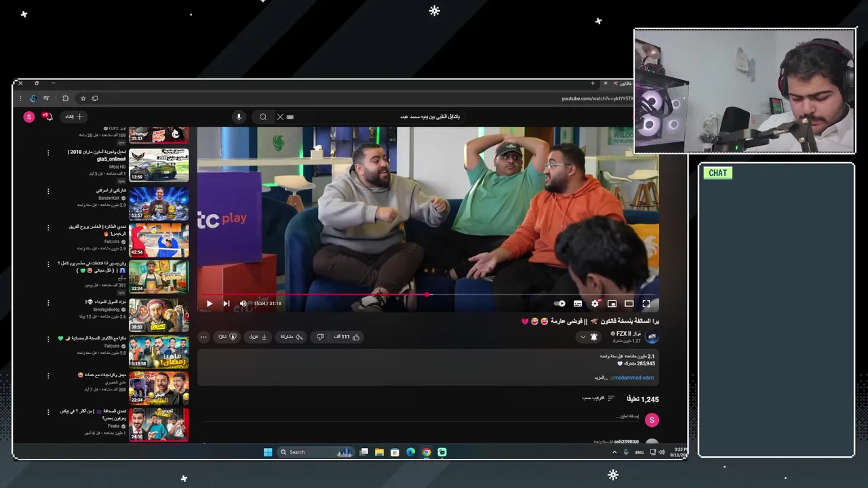Open the account avatar S in header

click(x=28, y=117)
